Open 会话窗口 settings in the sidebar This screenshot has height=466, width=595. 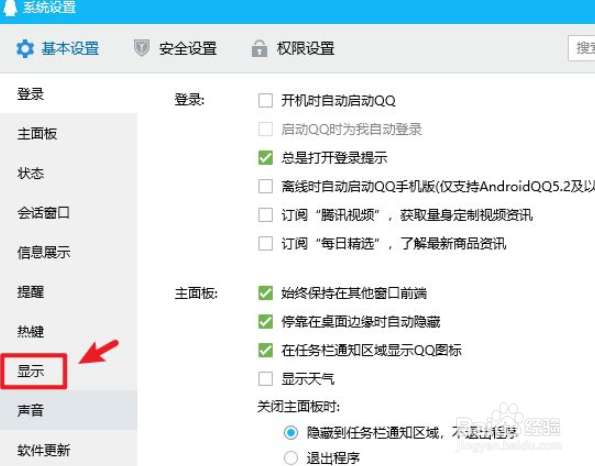pos(68,213)
